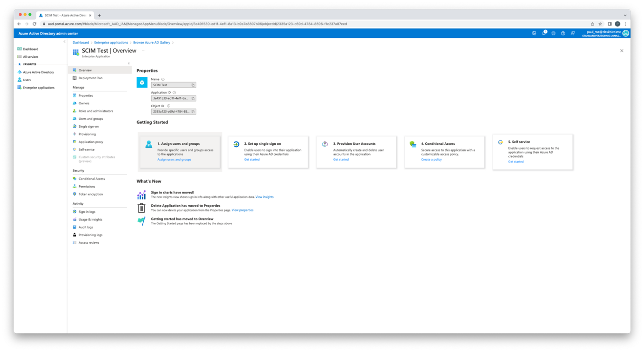
Task: Click the View insights link
Action: (x=264, y=197)
